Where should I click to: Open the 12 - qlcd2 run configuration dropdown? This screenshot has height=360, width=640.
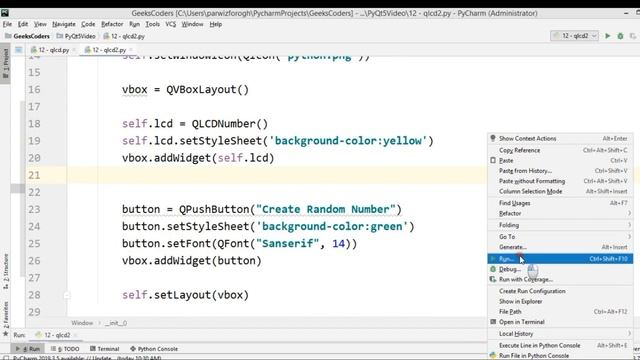tap(574, 36)
